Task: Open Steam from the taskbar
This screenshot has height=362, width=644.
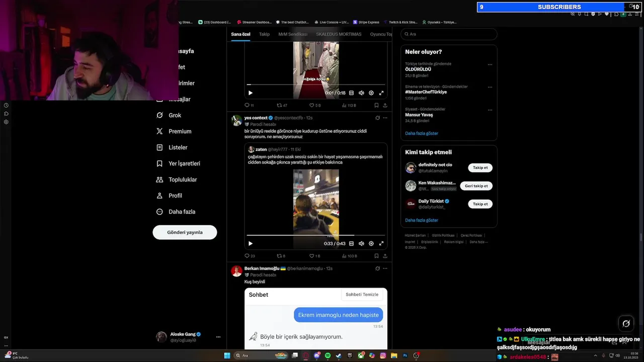Action: tap(339, 355)
